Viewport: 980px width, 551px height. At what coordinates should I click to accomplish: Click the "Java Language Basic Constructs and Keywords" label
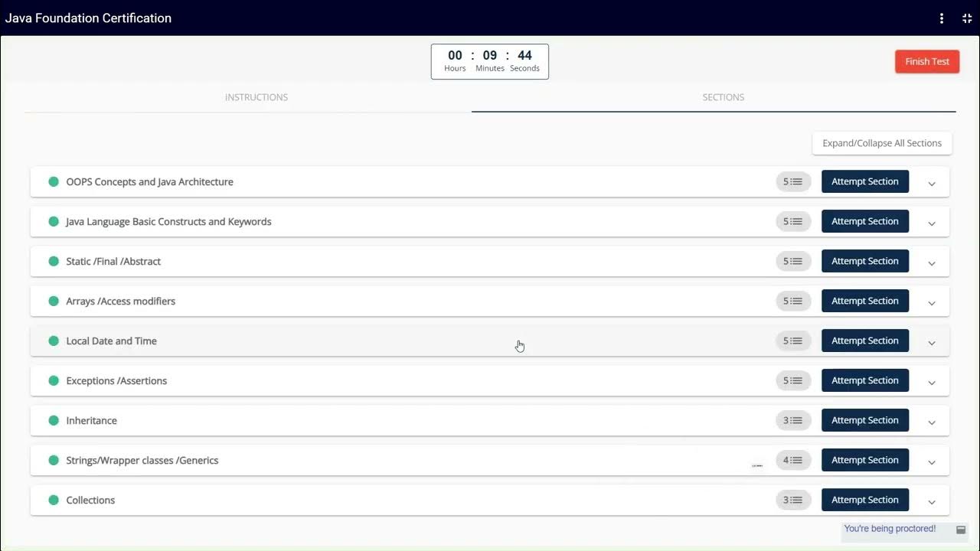click(x=169, y=222)
